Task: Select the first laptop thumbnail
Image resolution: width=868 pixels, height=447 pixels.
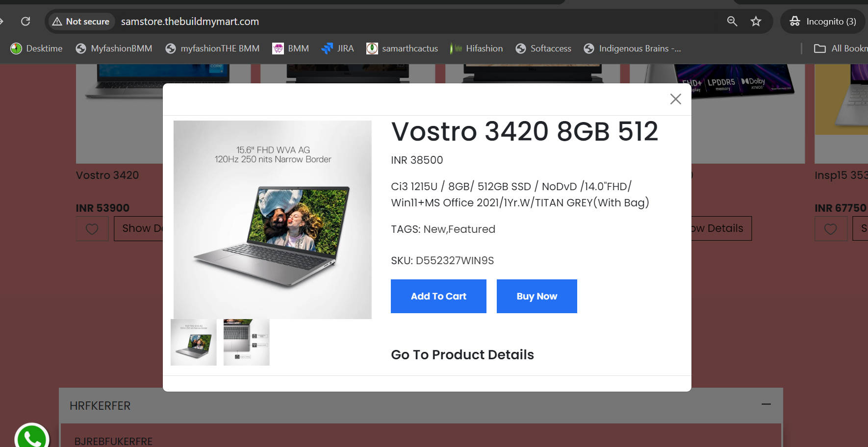Action: (x=194, y=342)
